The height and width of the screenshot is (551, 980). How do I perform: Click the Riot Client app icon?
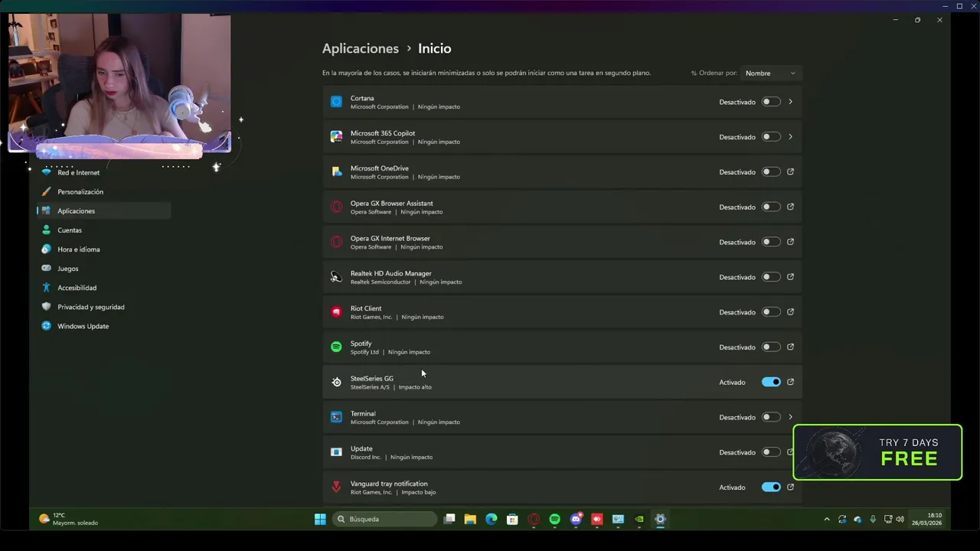point(336,312)
